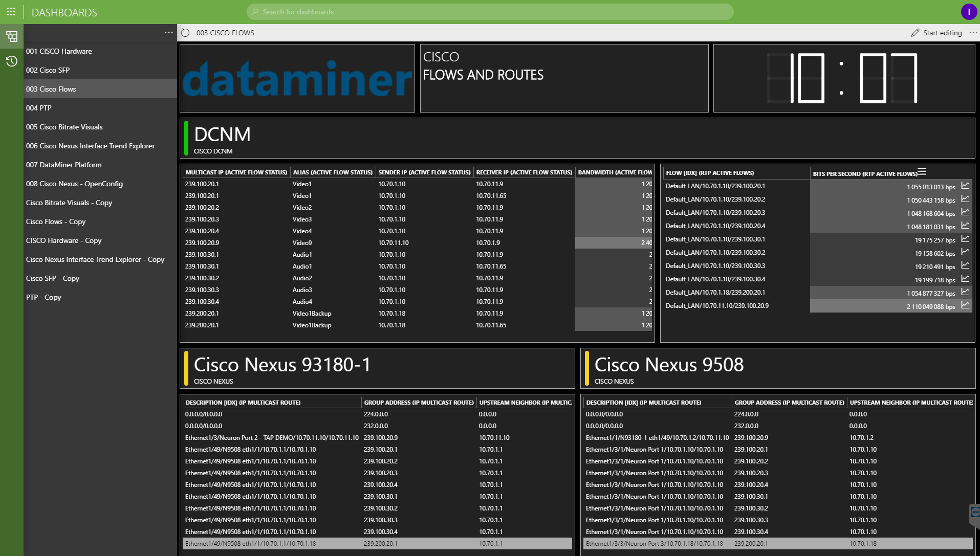
Task: Click the DASHBOARDS app title
Action: [64, 12]
